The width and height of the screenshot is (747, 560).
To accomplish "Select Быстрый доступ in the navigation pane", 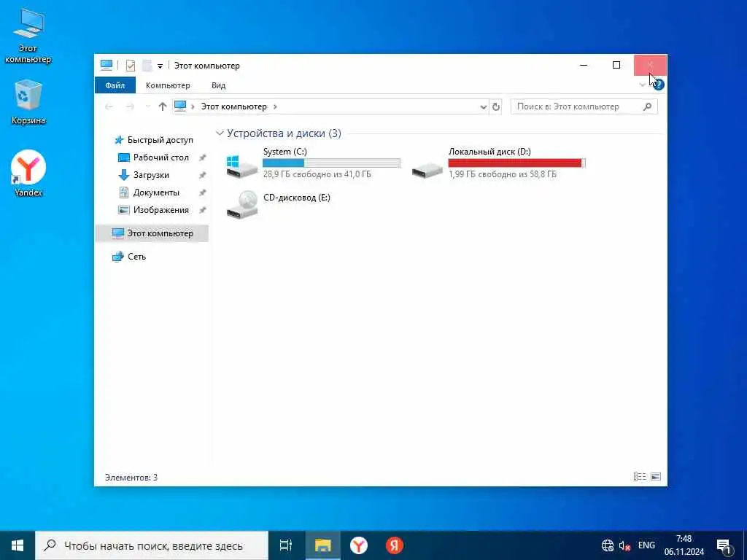I will tap(160, 140).
